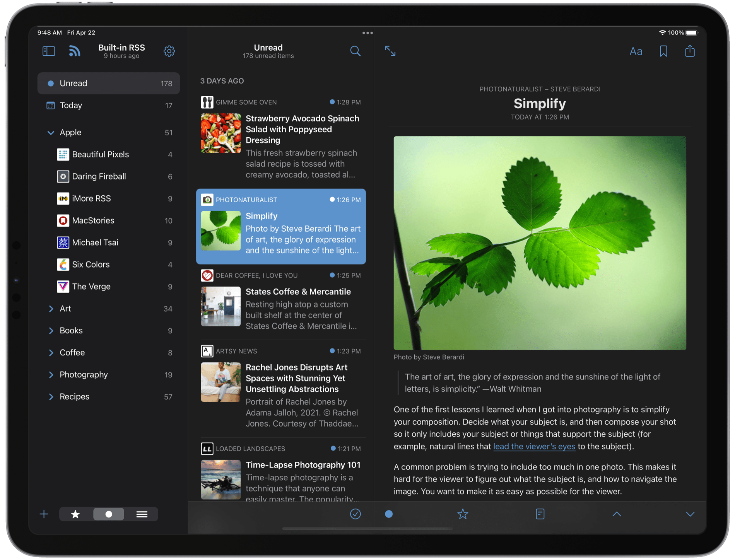Open Michael Tsai feed
Viewport: 735px width, 560px height.
tap(109, 242)
